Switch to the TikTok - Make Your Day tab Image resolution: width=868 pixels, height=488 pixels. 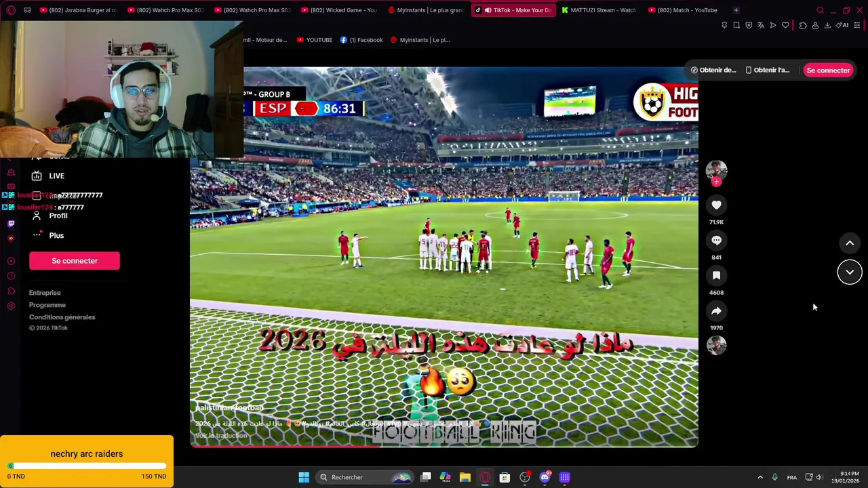[x=513, y=10]
